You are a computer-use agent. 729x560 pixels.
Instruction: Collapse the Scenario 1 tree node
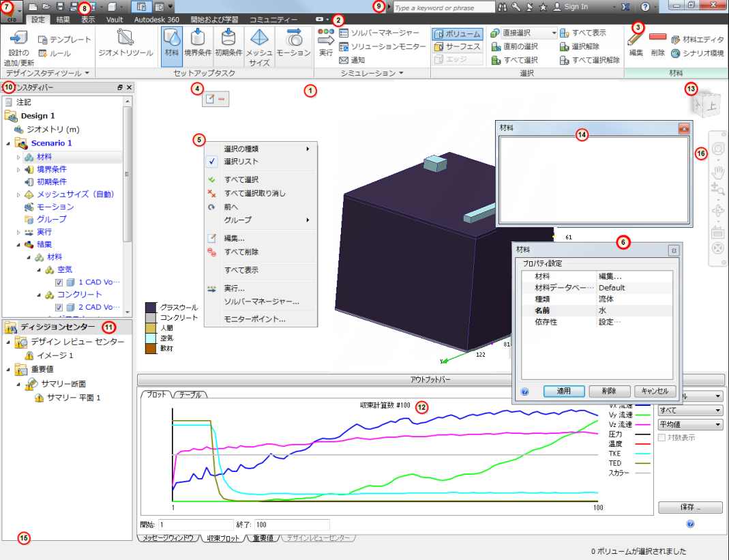coord(8,144)
